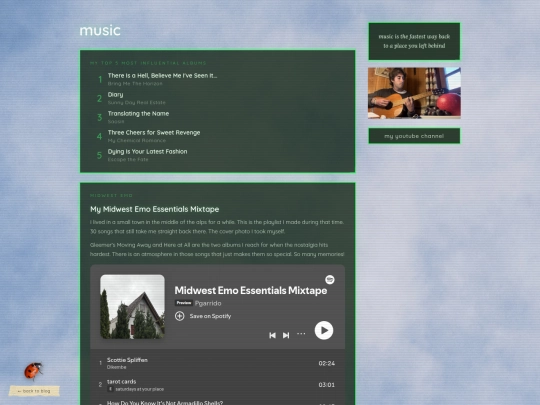
Task: Click artist Saosin
Action: 116,122
